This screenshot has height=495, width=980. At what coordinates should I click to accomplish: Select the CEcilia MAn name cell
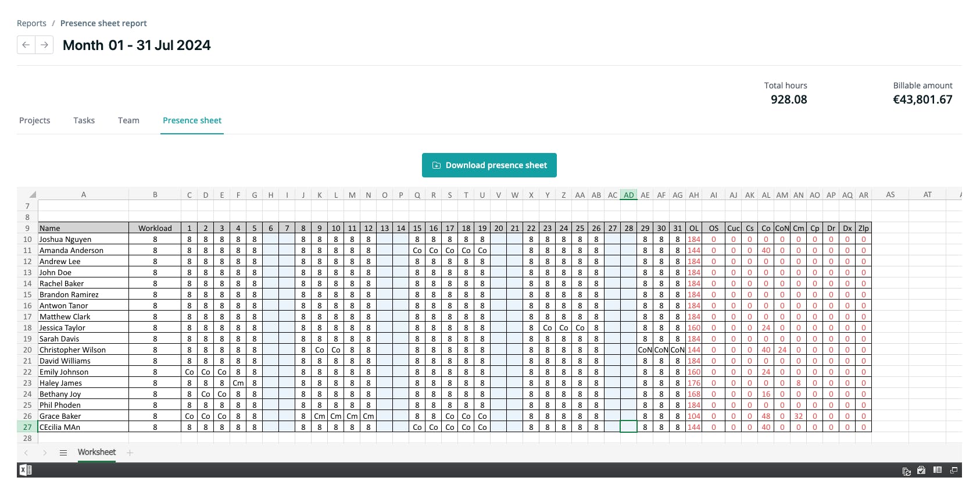[84, 427]
